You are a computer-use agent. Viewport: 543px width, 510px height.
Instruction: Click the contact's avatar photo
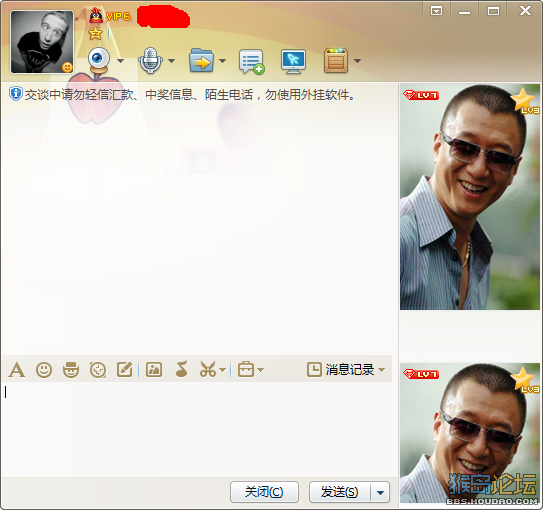click(x=42, y=42)
